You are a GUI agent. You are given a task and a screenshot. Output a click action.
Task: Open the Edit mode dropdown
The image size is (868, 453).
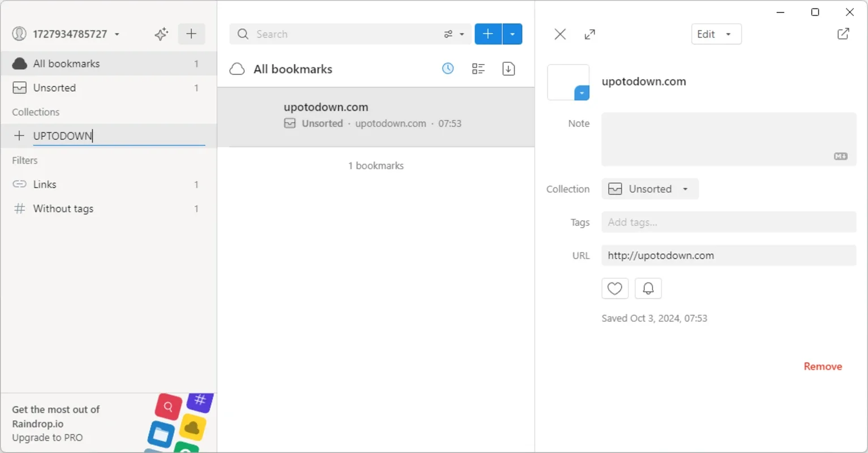click(716, 34)
